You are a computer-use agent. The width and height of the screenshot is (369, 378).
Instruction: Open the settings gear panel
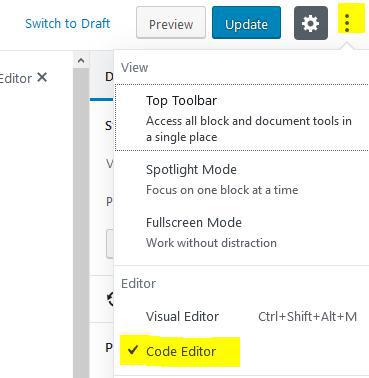tap(311, 23)
